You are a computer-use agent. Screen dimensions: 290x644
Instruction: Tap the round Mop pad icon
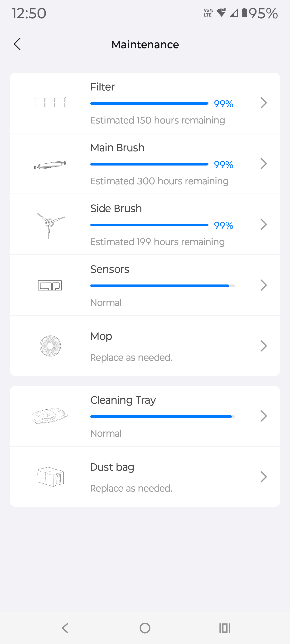click(x=50, y=346)
